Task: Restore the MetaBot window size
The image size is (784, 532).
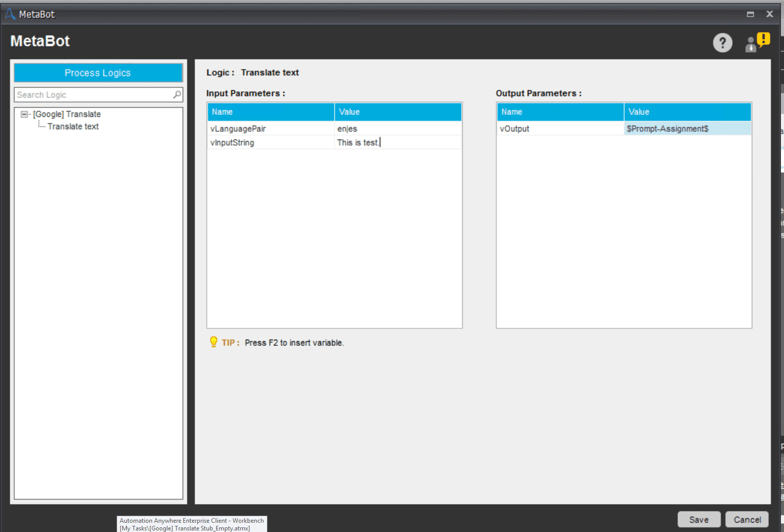Action: [750, 14]
